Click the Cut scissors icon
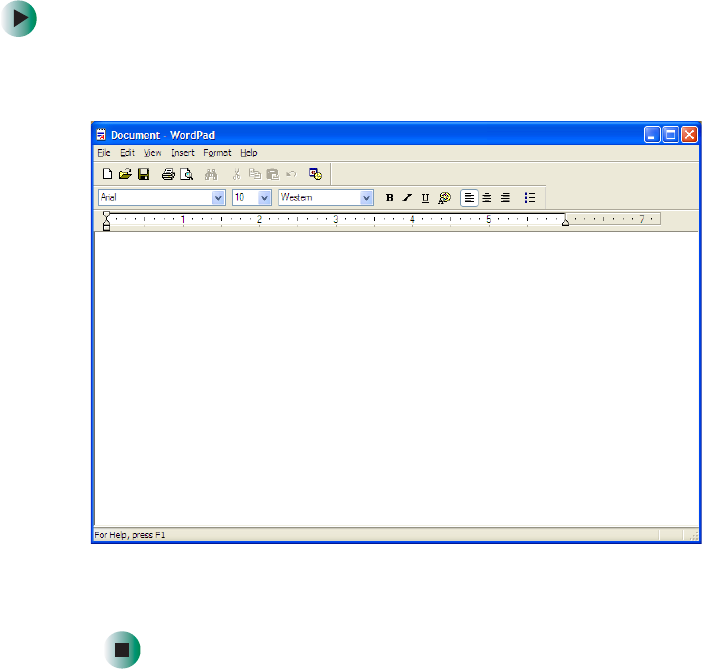Screen dimensions: 702x669 (x=236, y=174)
